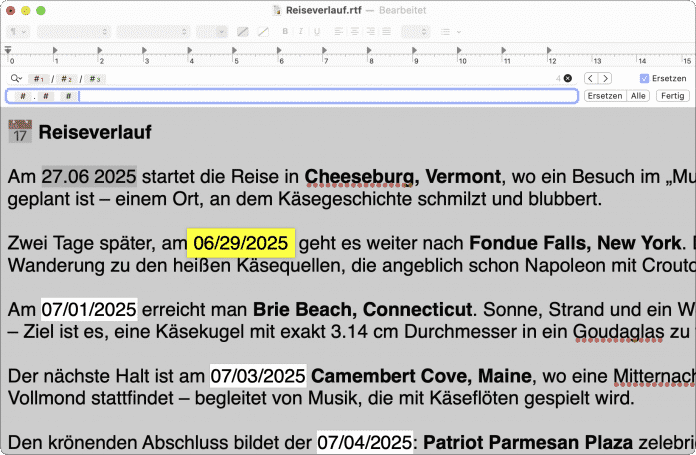Click the tab stop at ruler mark 5
Image resolution: width=696 pixels, height=455 pixels.
pyautogui.click(x=235, y=50)
